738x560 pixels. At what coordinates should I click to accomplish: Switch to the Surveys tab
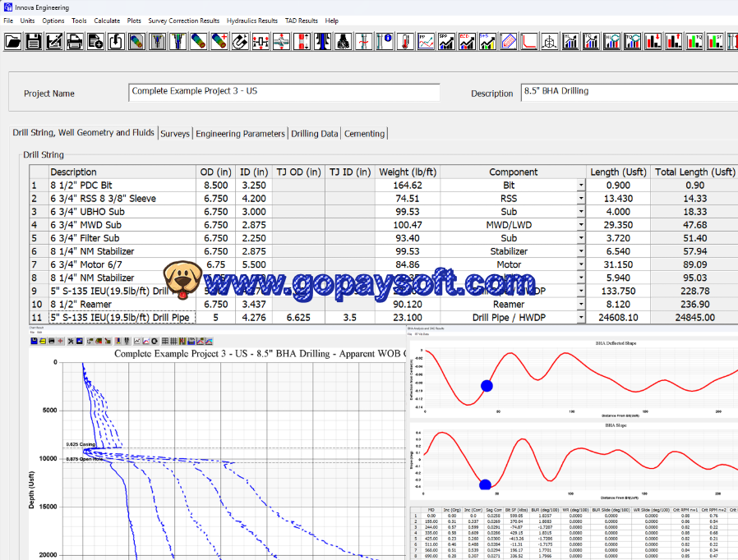pyautogui.click(x=175, y=134)
